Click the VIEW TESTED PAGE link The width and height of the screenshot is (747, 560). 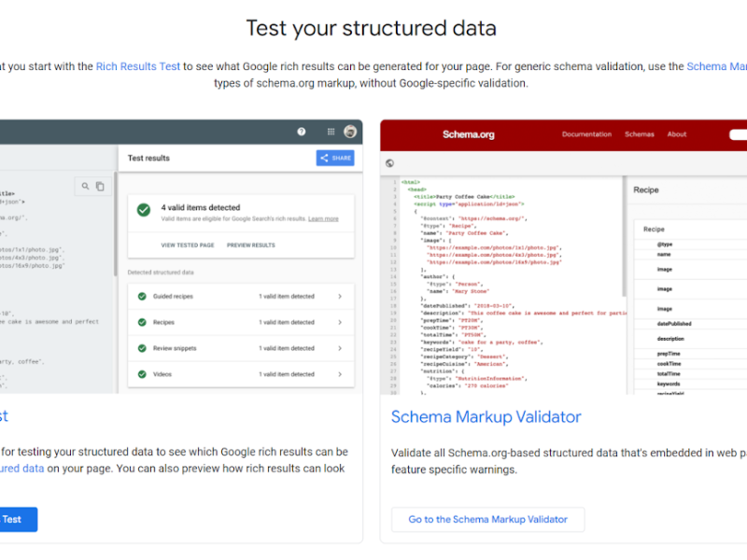[188, 245]
